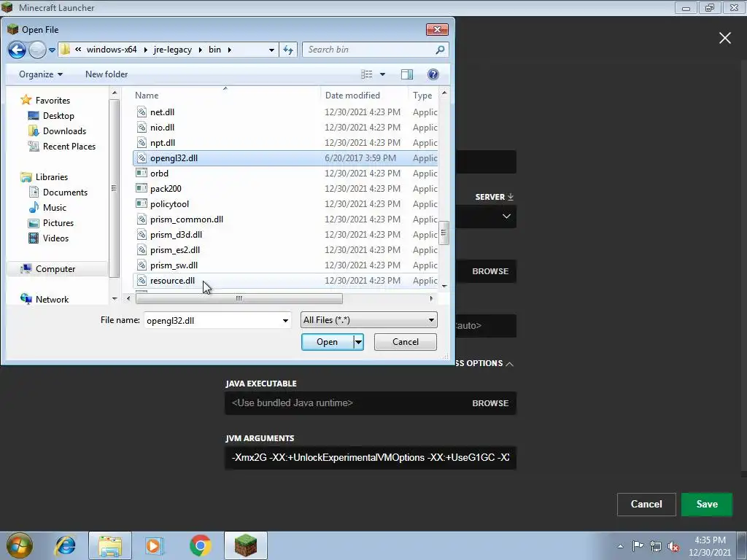Open the Music library
This screenshot has width=747, height=560.
click(54, 208)
